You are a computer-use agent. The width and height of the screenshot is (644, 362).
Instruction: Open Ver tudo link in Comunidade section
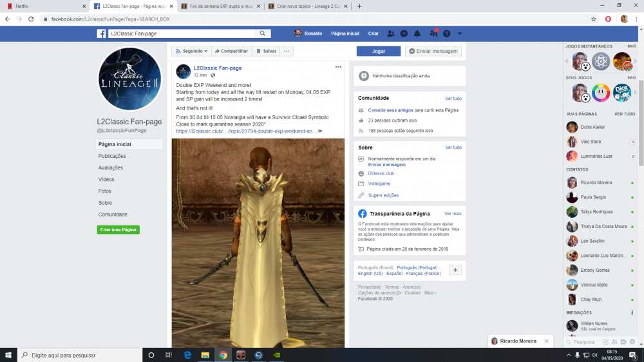point(453,99)
